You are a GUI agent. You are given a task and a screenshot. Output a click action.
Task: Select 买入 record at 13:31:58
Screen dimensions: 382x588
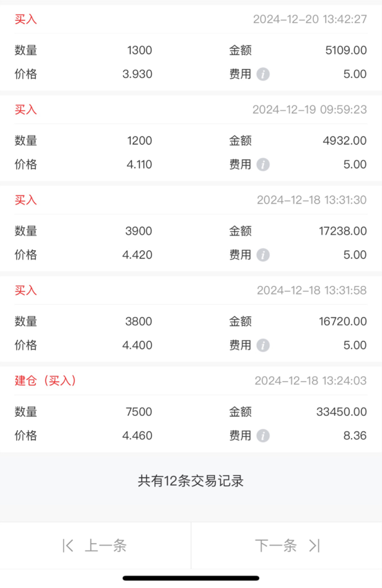click(191, 319)
